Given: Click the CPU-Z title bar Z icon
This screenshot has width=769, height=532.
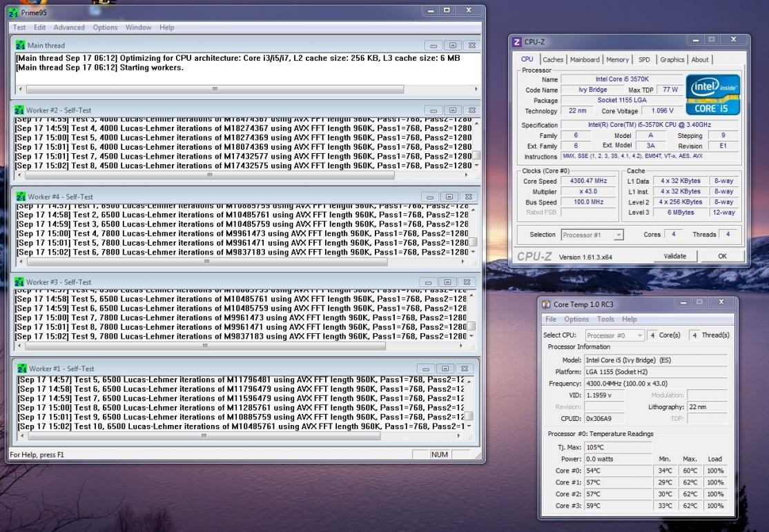Looking at the screenshot, I should click(516, 42).
